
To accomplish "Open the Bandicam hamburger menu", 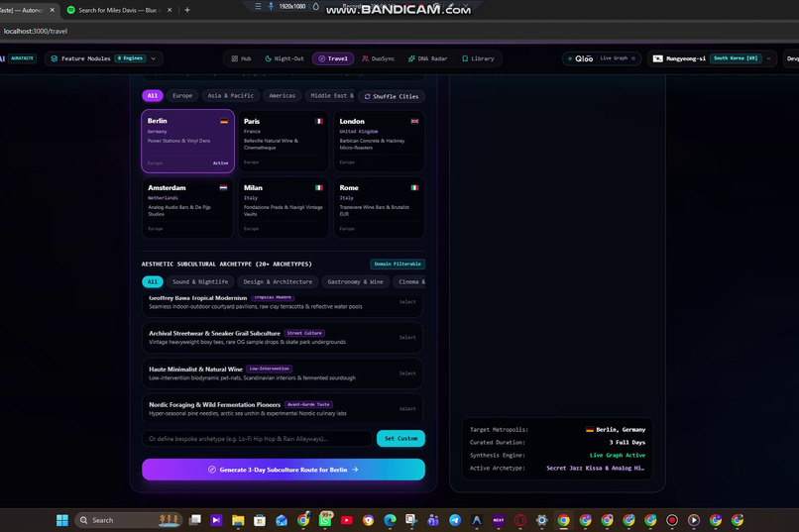I will pos(258,6).
